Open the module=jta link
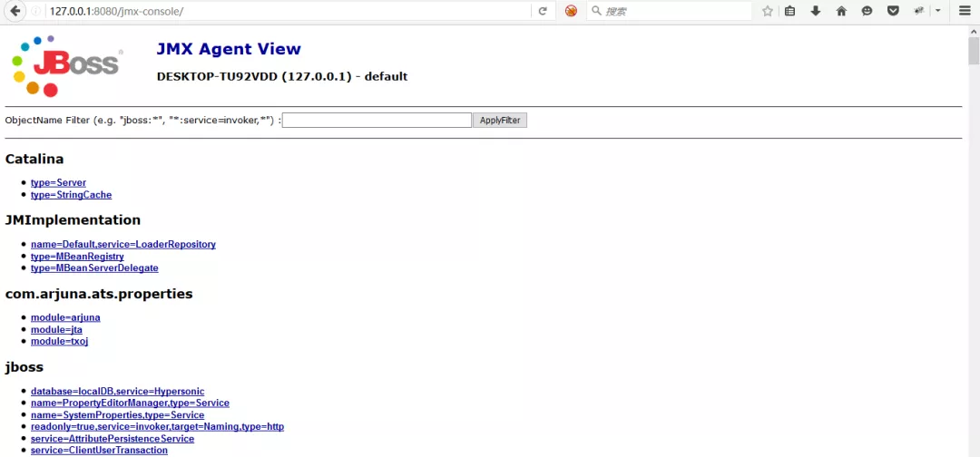Screen dimensions: 980x457 [56, 329]
